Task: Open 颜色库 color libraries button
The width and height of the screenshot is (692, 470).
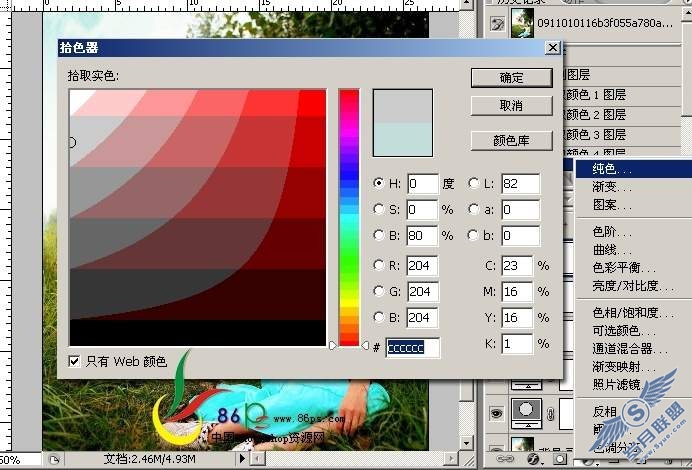Action: point(511,141)
